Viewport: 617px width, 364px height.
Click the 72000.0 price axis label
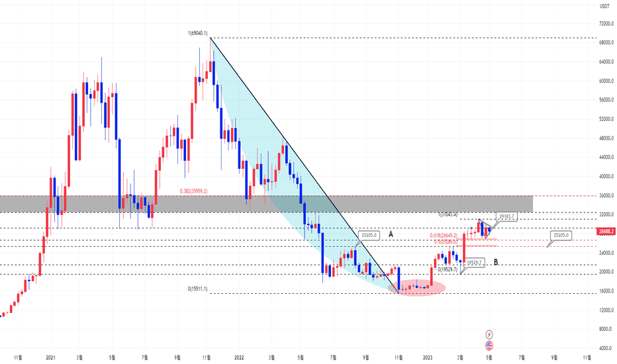tap(606, 24)
